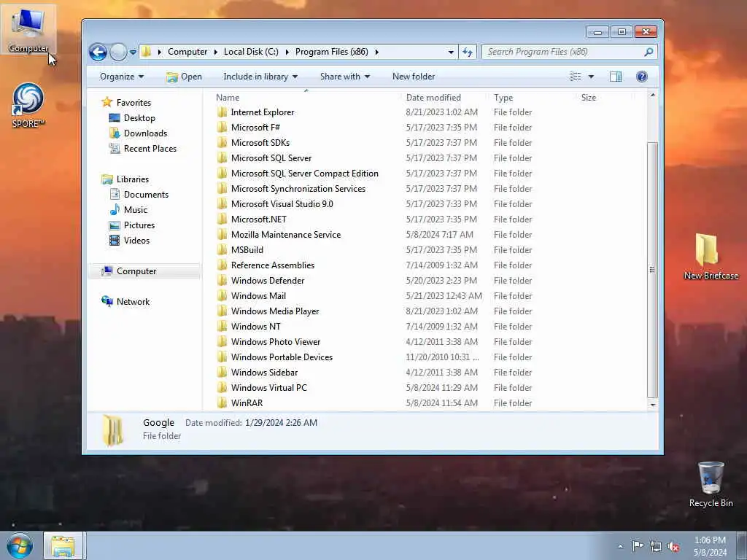The height and width of the screenshot is (560, 747).
Task: Click the Windows Start orb
Action: [19, 545]
